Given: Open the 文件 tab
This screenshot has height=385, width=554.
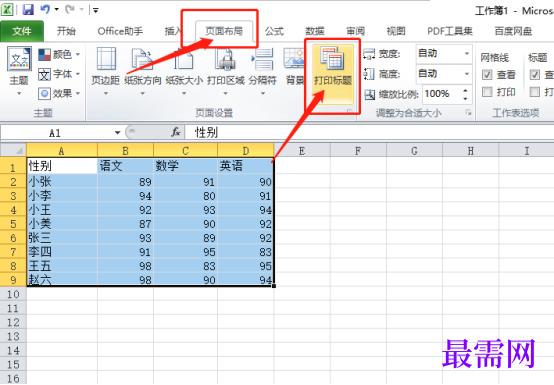Looking at the screenshot, I should pyautogui.click(x=22, y=31).
